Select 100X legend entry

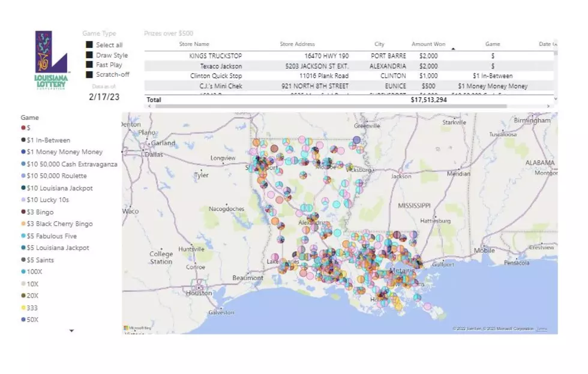31,272
